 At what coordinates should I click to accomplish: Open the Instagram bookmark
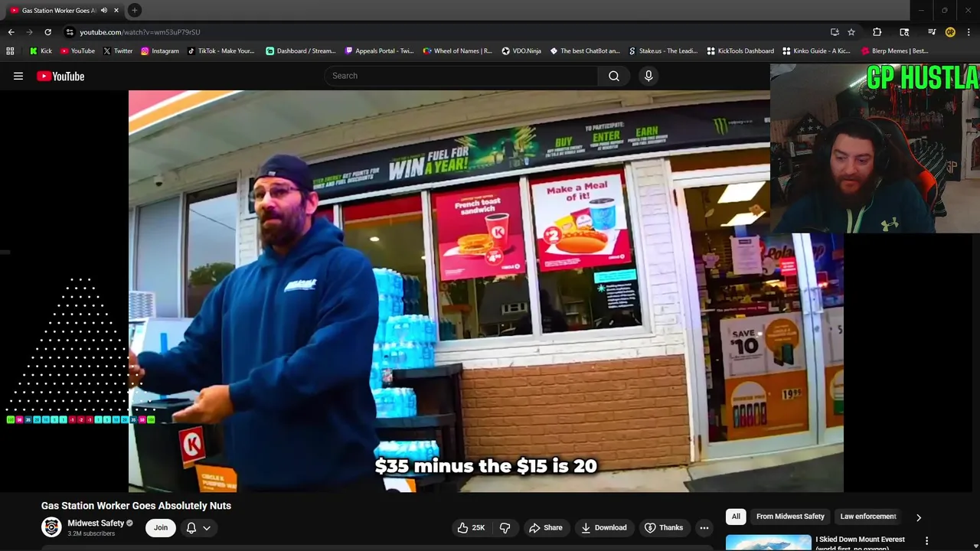coord(159,51)
